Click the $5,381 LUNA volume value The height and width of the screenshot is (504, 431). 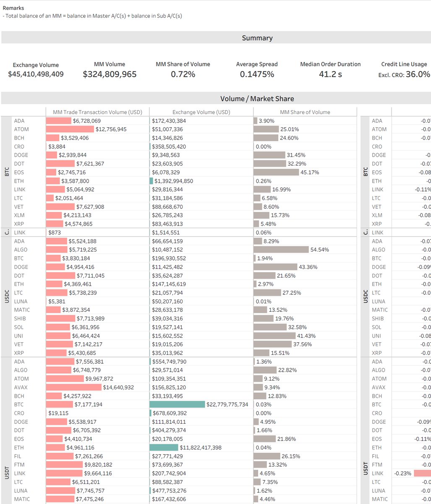click(x=57, y=301)
